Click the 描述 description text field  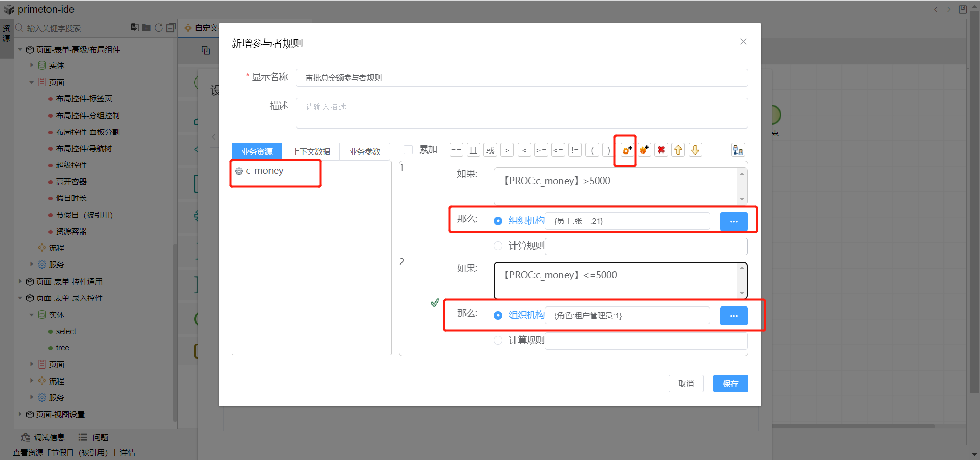(521, 113)
